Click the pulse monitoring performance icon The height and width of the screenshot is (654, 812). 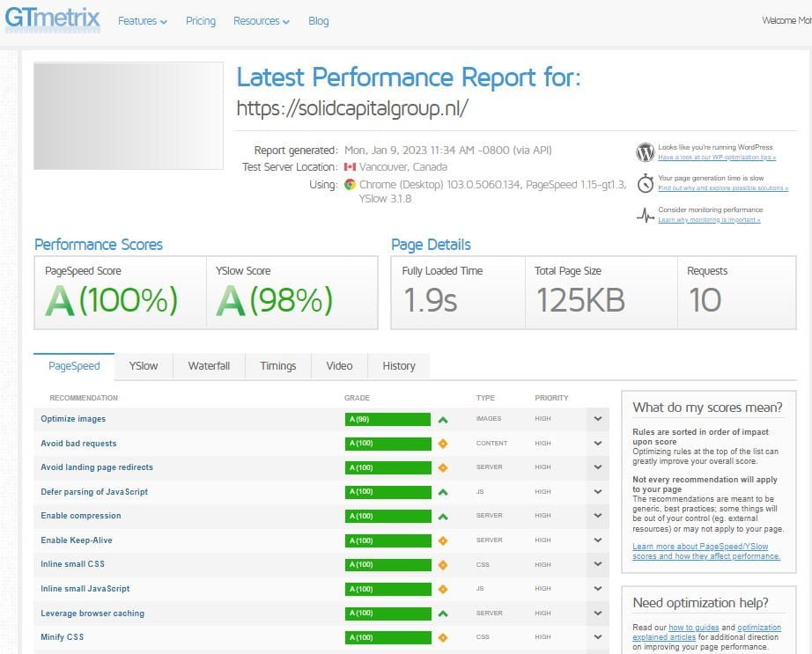pos(646,215)
